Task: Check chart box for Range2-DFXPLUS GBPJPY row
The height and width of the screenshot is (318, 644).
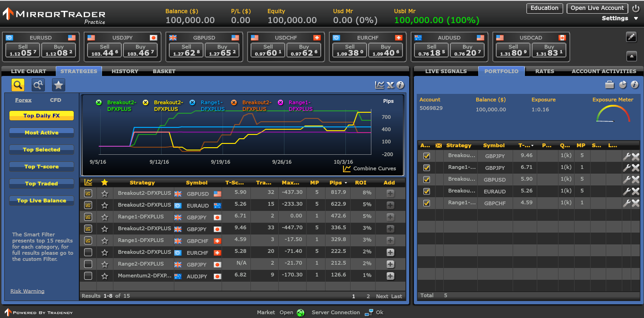Action: point(88,264)
